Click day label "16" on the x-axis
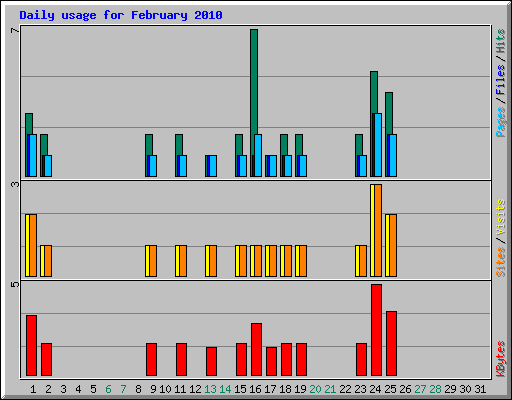 coord(255,389)
